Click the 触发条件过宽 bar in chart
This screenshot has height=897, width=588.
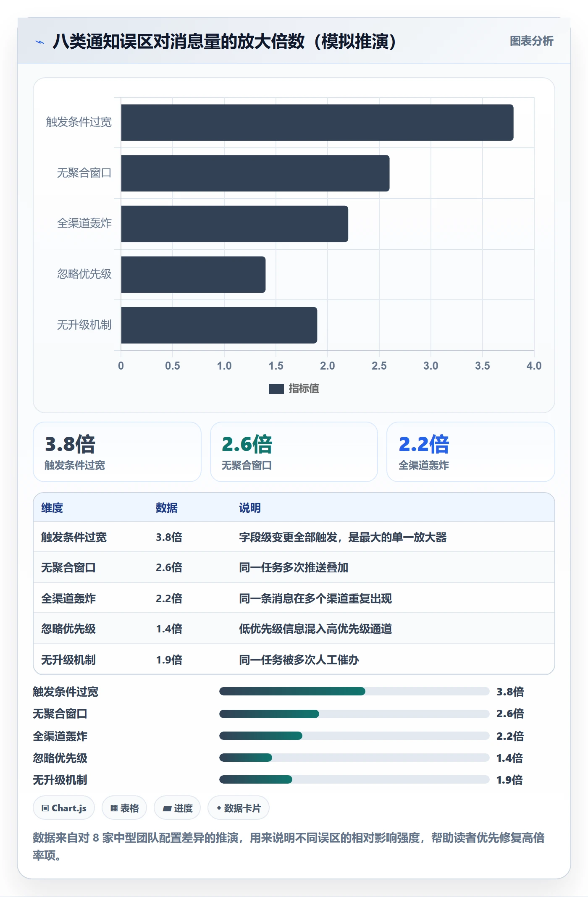pos(317,123)
